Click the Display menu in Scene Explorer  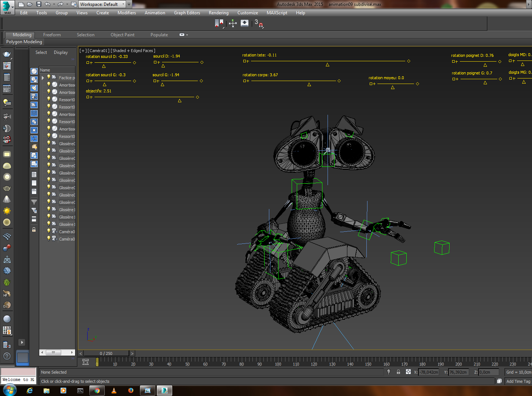pos(61,52)
